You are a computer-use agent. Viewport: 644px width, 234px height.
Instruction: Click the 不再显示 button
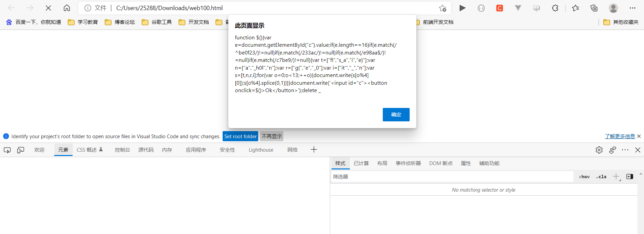pyautogui.click(x=272, y=136)
